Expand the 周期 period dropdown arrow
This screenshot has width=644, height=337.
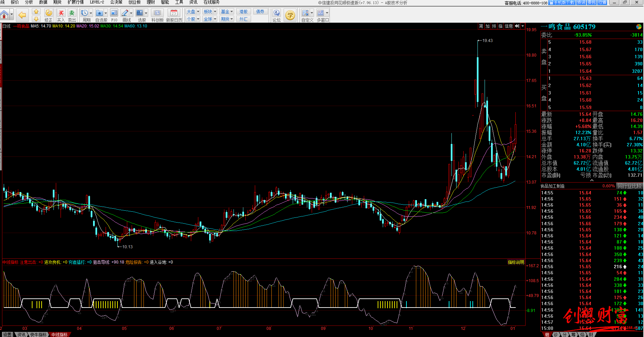(91, 13)
